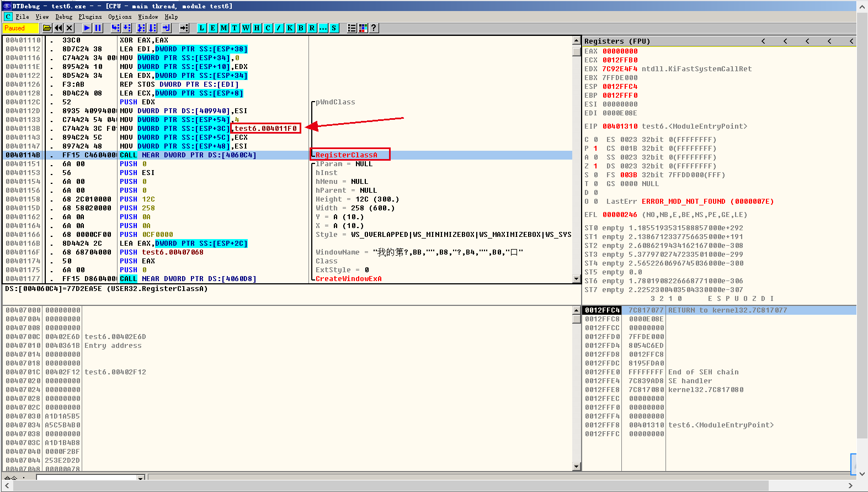868x492 pixels.
Task: Click the EDX register value 7C92E4F4
Action: click(620, 69)
